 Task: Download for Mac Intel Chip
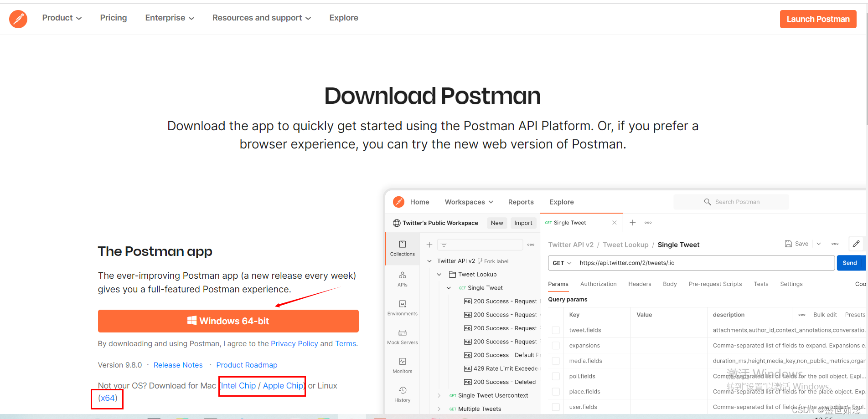coord(238,386)
